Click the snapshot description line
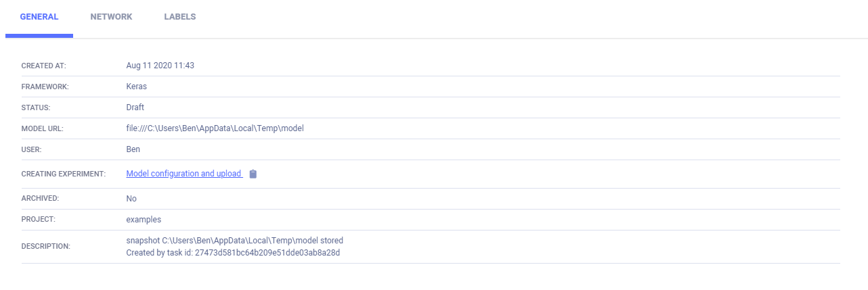This screenshot has height=290, width=868. pos(234,241)
